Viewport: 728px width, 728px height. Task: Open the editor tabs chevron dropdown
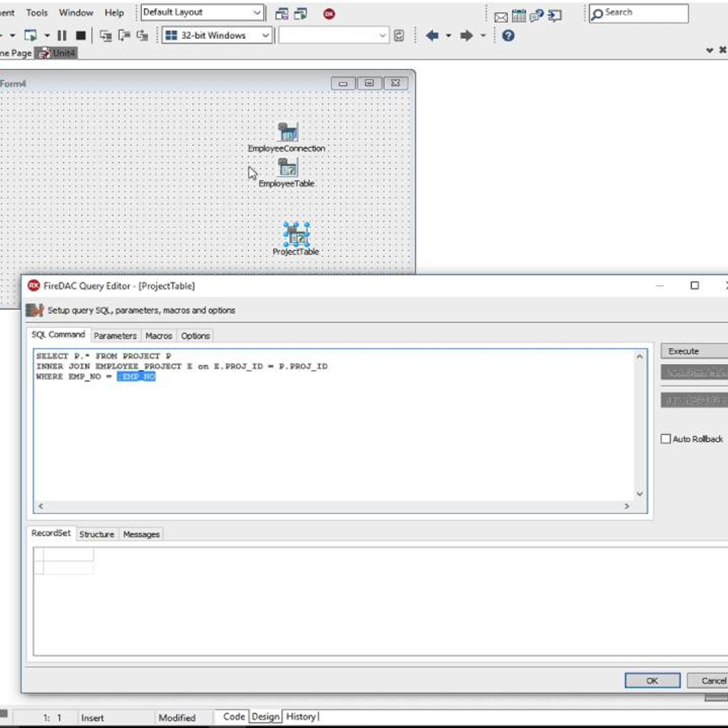pyautogui.click(x=709, y=50)
